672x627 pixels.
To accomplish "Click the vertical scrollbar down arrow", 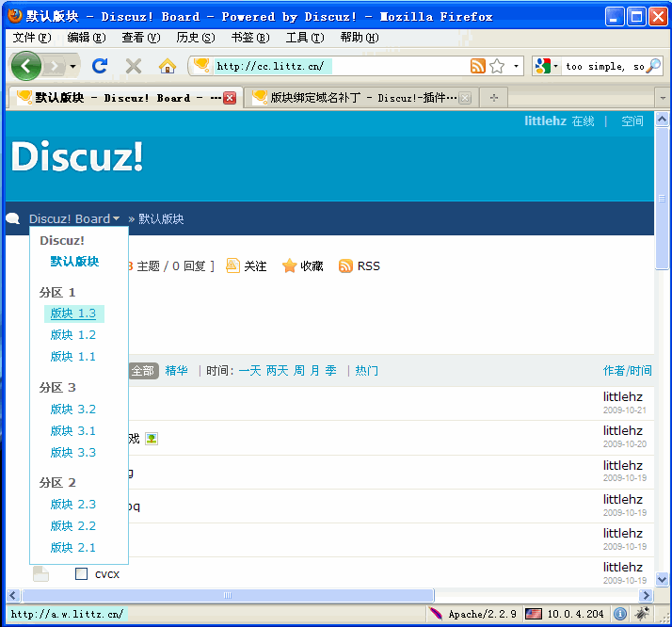I will [x=663, y=580].
